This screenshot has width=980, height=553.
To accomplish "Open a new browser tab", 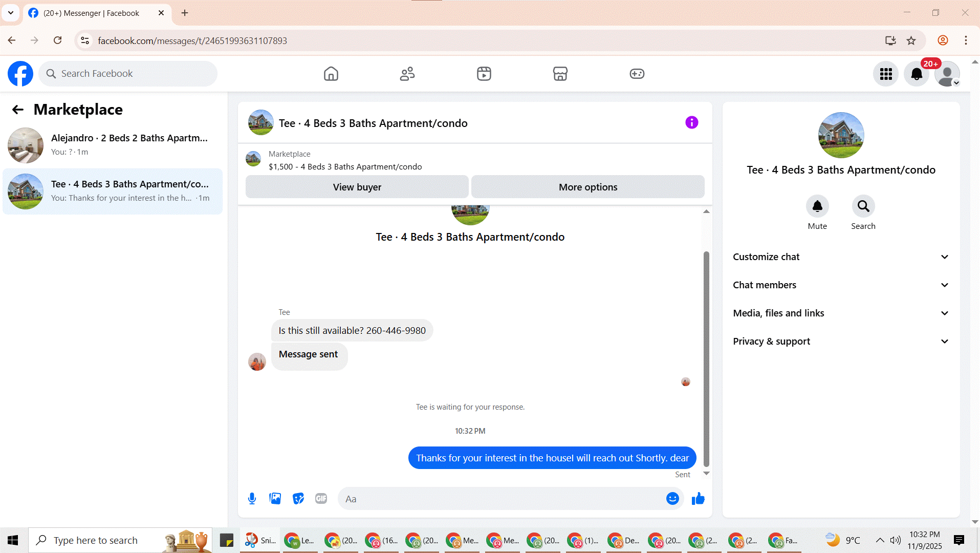I will (185, 13).
